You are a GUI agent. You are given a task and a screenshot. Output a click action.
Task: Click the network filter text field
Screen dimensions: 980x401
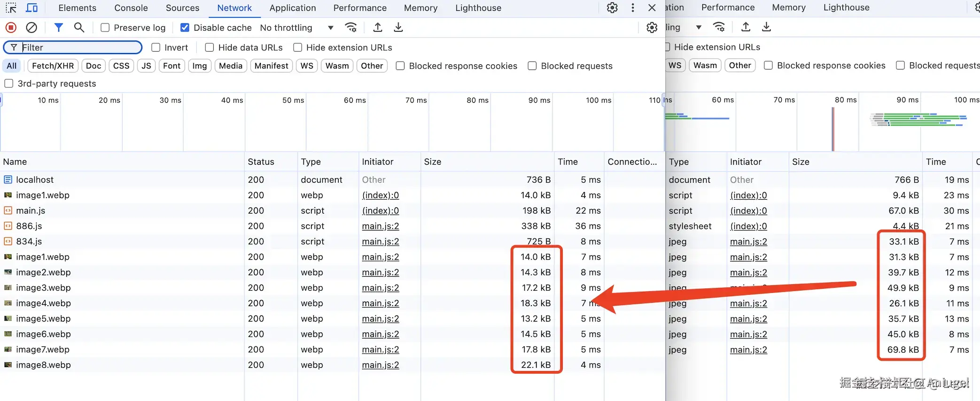pos(73,47)
